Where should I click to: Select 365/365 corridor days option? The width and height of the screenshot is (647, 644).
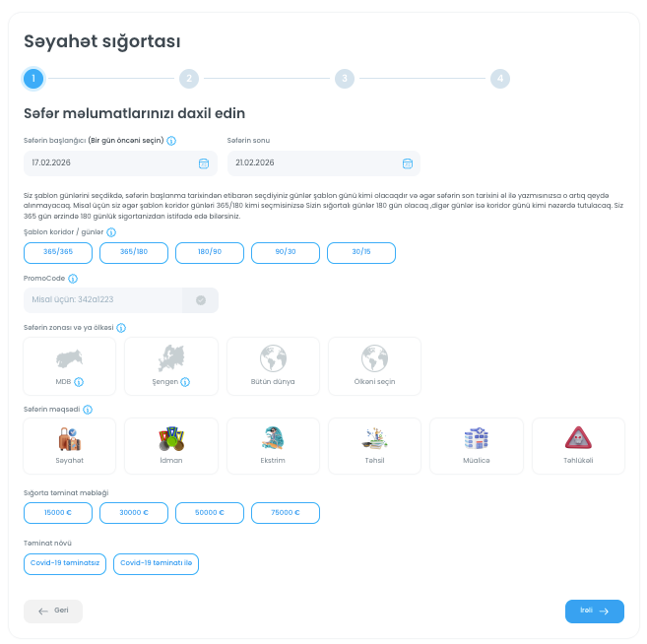(58, 253)
